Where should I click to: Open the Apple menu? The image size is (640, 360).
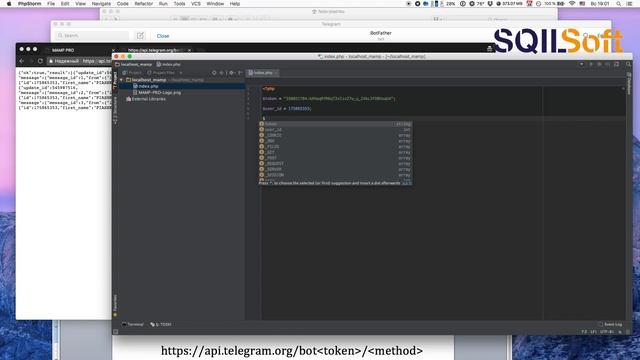coord(9,4)
